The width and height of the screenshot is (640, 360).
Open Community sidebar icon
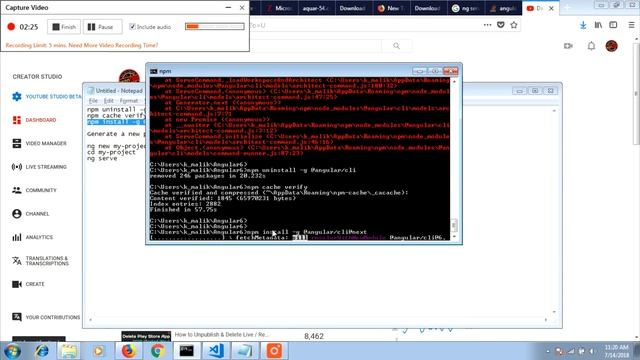pos(17,190)
